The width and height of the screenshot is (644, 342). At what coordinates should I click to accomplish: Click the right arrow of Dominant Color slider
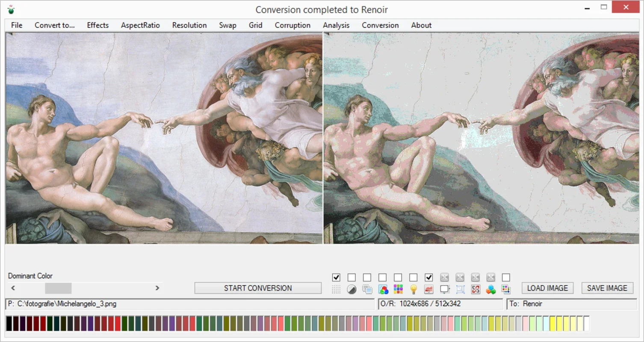tap(157, 288)
